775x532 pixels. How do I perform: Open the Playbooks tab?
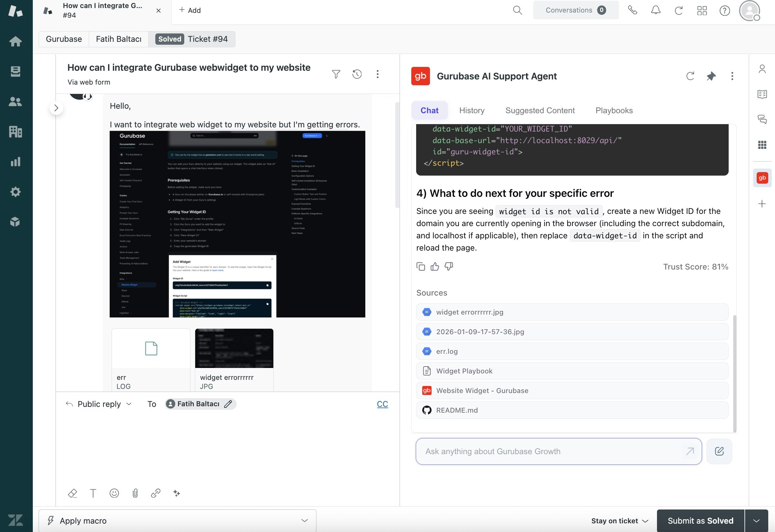pyautogui.click(x=614, y=110)
